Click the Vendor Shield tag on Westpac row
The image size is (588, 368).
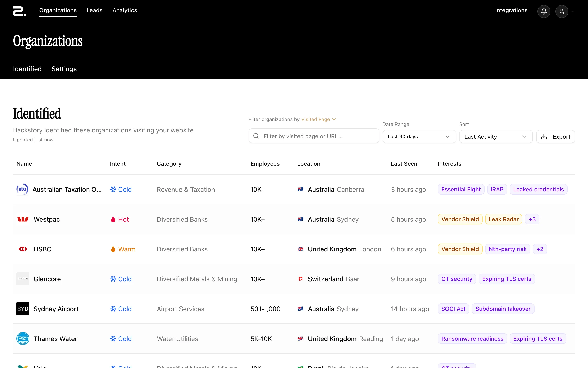(460, 219)
